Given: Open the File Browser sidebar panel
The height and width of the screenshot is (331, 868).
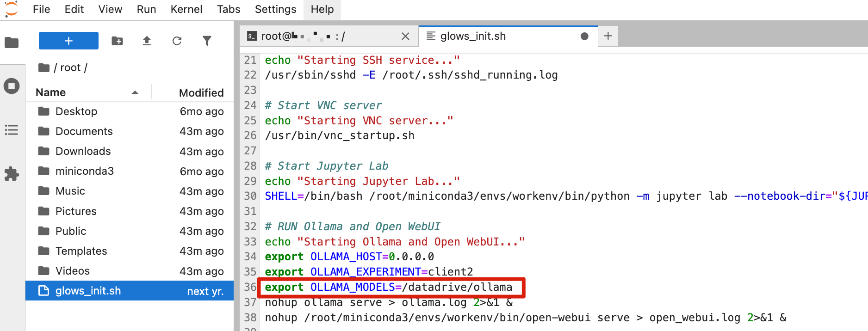Looking at the screenshot, I should click(12, 43).
